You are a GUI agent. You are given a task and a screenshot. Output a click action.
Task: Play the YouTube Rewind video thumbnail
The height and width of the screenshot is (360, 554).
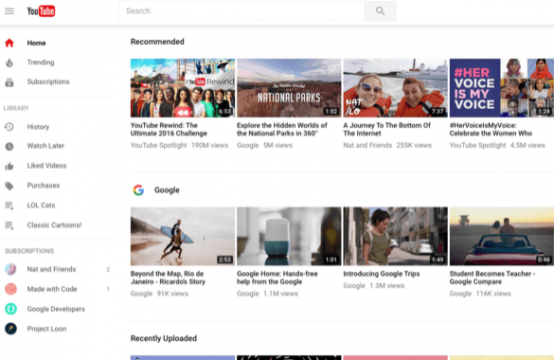click(x=183, y=88)
